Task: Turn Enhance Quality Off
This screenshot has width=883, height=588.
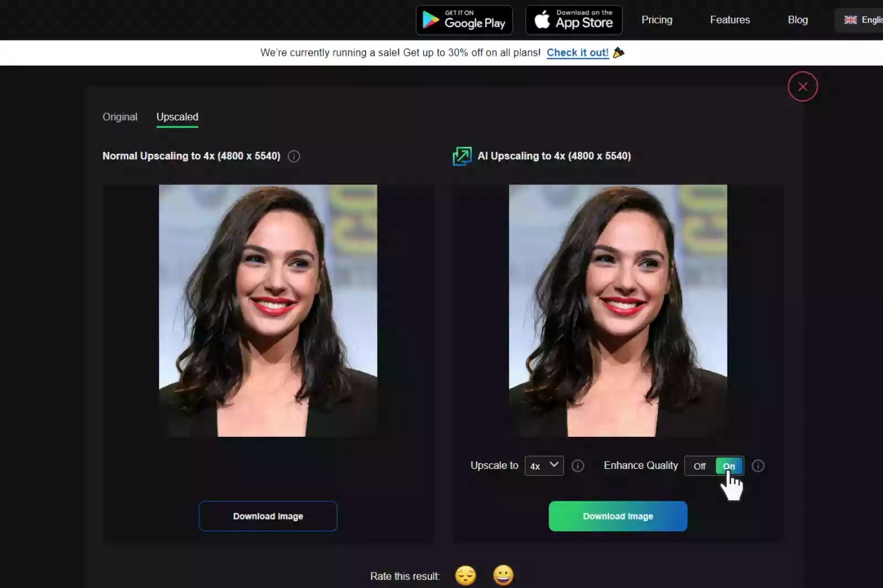Action: [699, 466]
